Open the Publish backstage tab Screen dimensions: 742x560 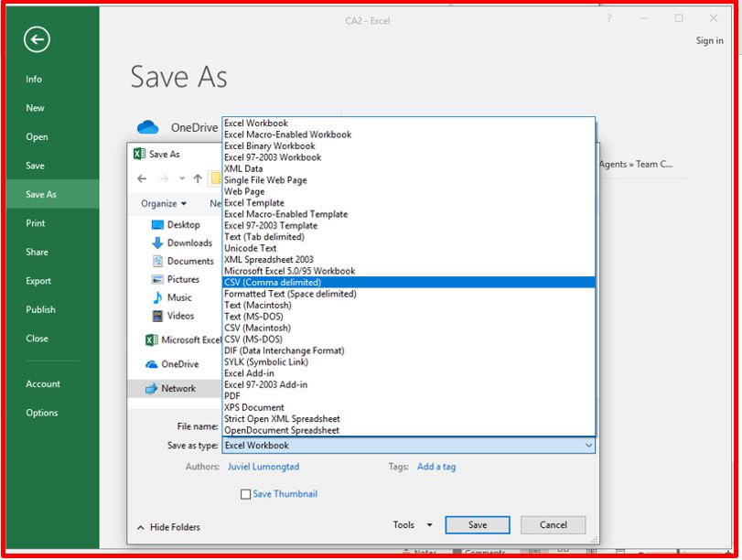click(x=52, y=309)
